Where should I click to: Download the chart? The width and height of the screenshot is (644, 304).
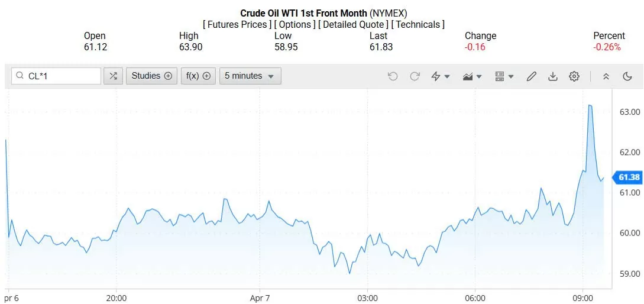pos(553,76)
